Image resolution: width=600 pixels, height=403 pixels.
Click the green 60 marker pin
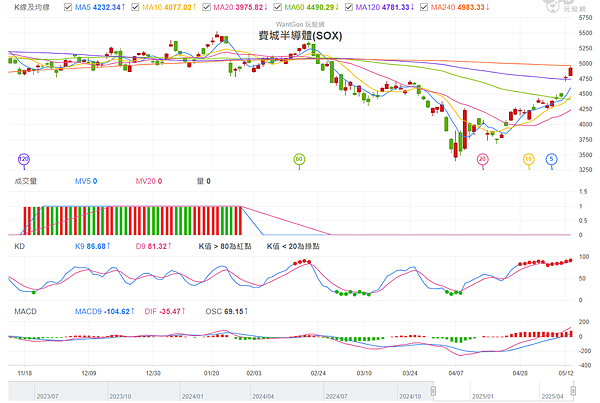click(299, 160)
